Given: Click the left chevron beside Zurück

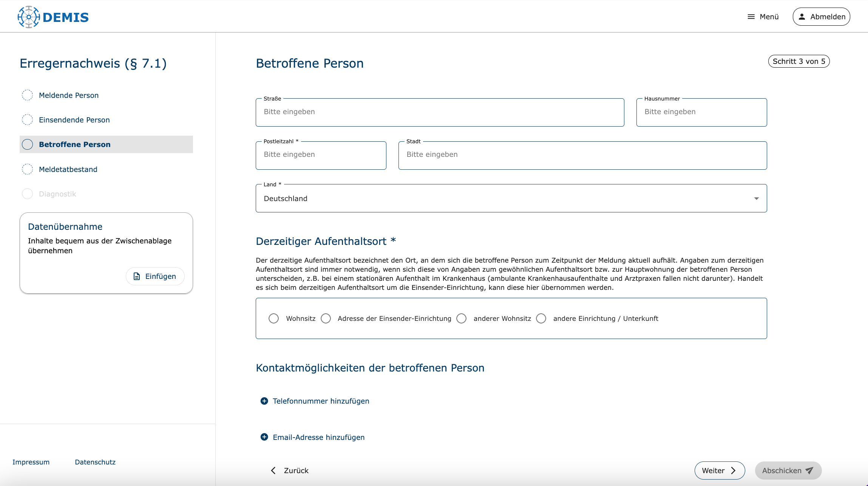Looking at the screenshot, I should pyautogui.click(x=273, y=471).
